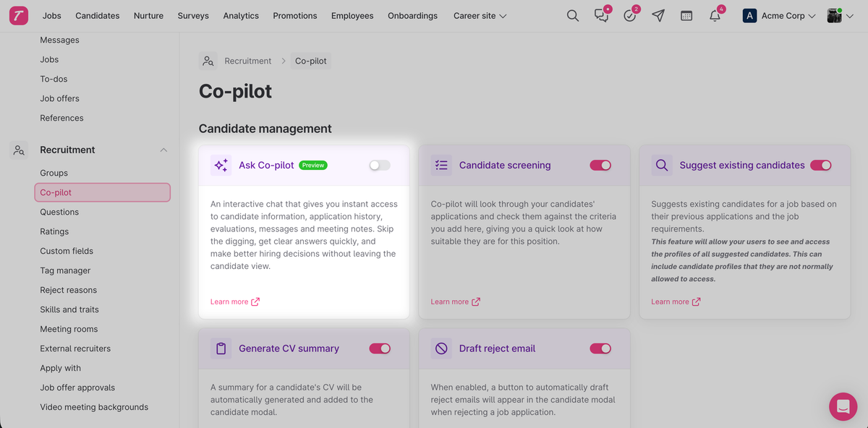
Task: Turn off Generate CV summary toggle
Action: (x=380, y=348)
